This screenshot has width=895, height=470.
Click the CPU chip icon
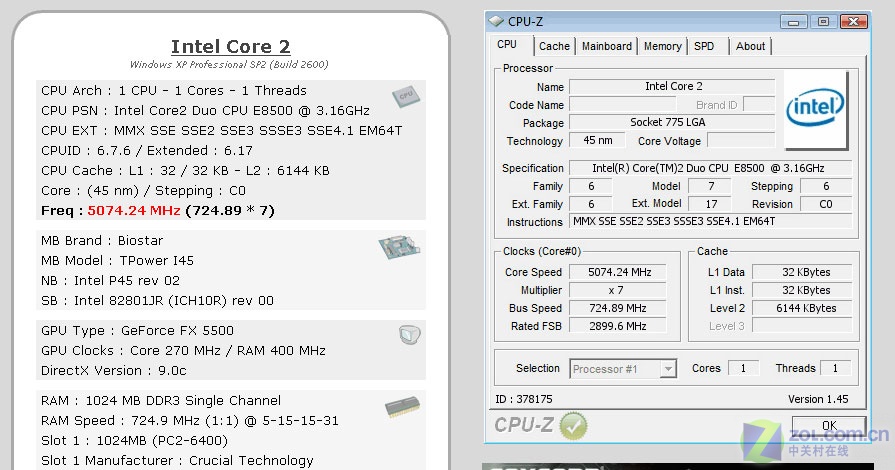coord(406,96)
